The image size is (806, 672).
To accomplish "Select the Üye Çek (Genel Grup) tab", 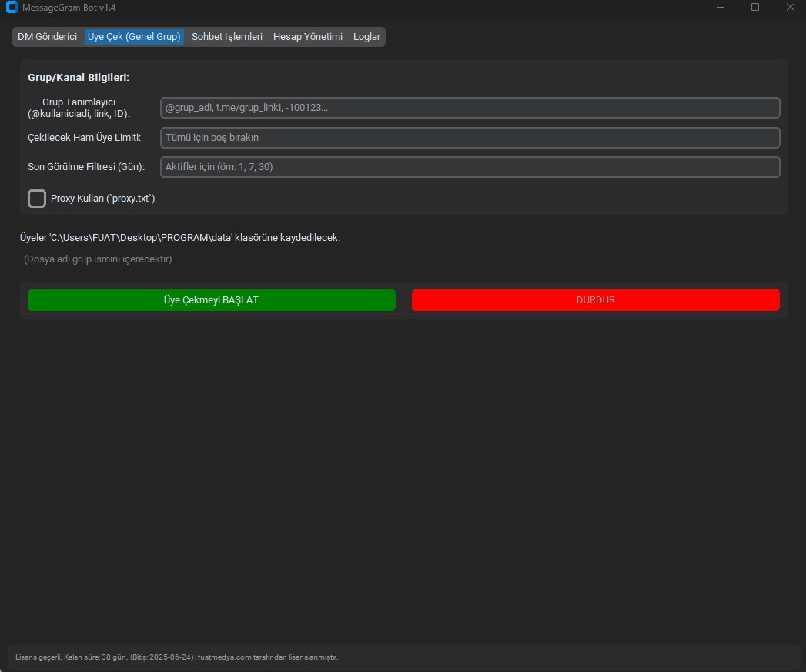I will 134,37.
